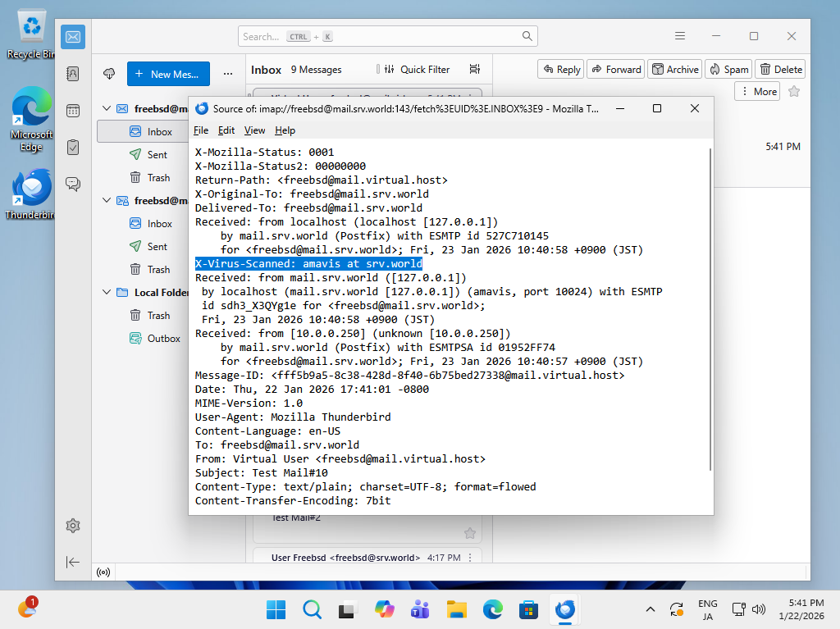Open the Mail space icon in Thunderbird sidebar
Screen dimensions: 840x629
pos(73,37)
